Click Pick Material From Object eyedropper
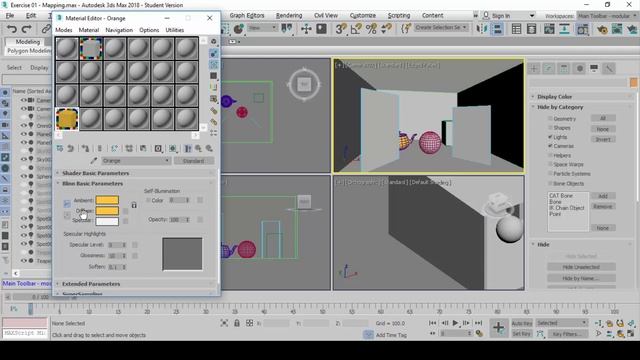 coord(94,161)
